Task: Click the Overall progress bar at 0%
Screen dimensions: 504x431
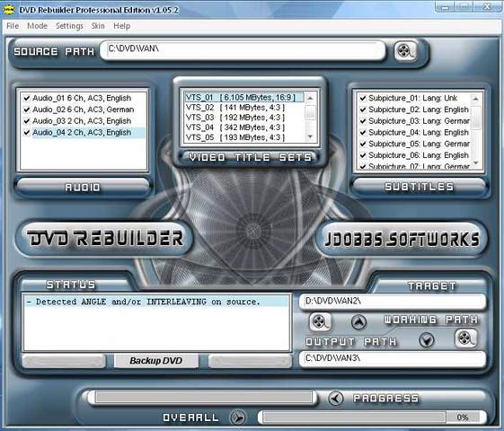Action: (371, 418)
